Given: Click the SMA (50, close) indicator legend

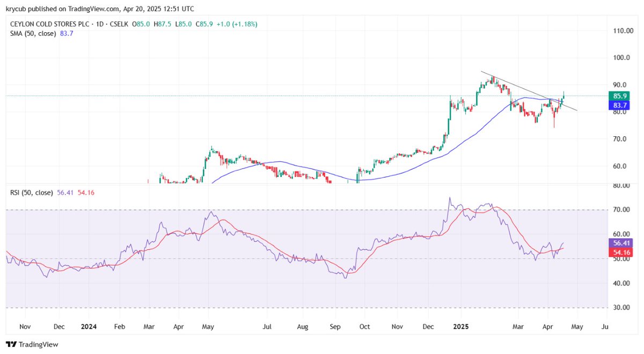Looking at the screenshot, I should [x=33, y=33].
